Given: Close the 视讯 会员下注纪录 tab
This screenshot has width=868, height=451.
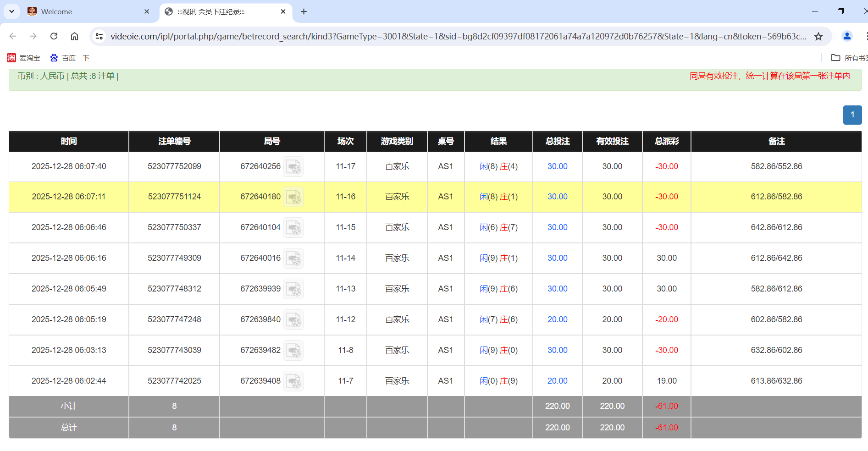Looking at the screenshot, I should [x=283, y=11].
